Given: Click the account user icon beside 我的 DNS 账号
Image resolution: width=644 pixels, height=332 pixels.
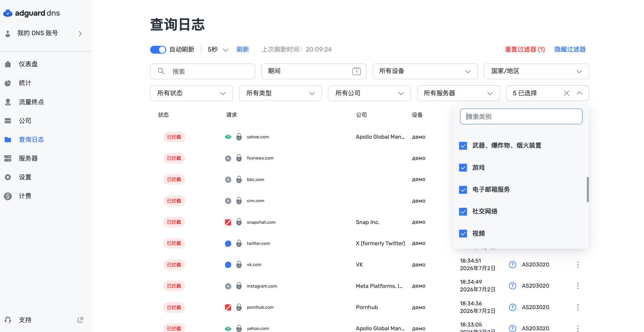Looking at the screenshot, I should tap(8, 33).
